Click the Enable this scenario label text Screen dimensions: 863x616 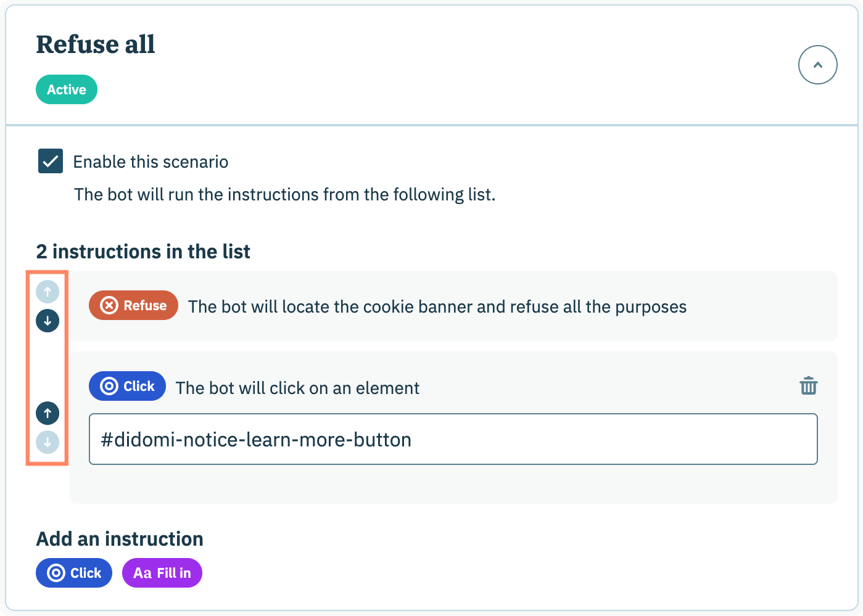click(151, 162)
